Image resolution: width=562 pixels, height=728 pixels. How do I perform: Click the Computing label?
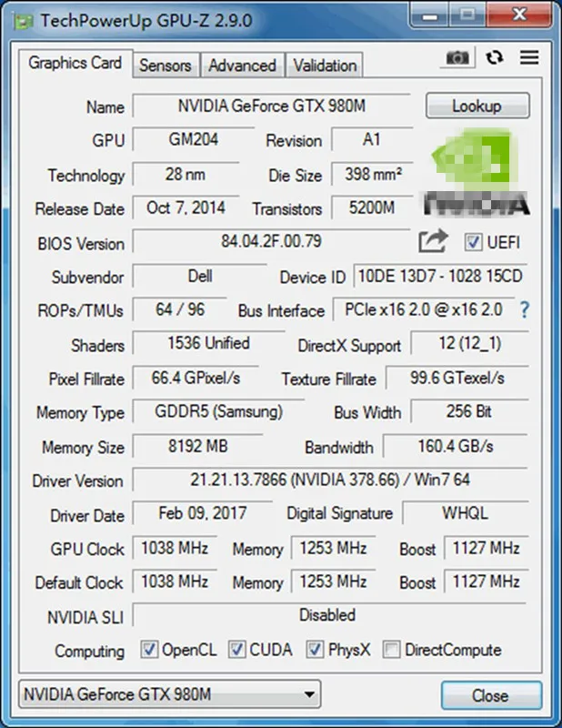(x=89, y=651)
